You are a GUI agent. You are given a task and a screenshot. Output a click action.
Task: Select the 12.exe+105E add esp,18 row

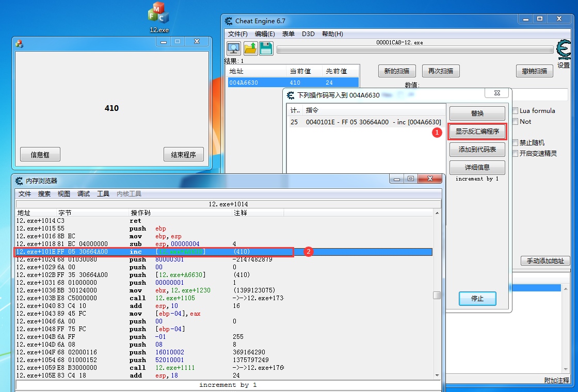coord(224,375)
